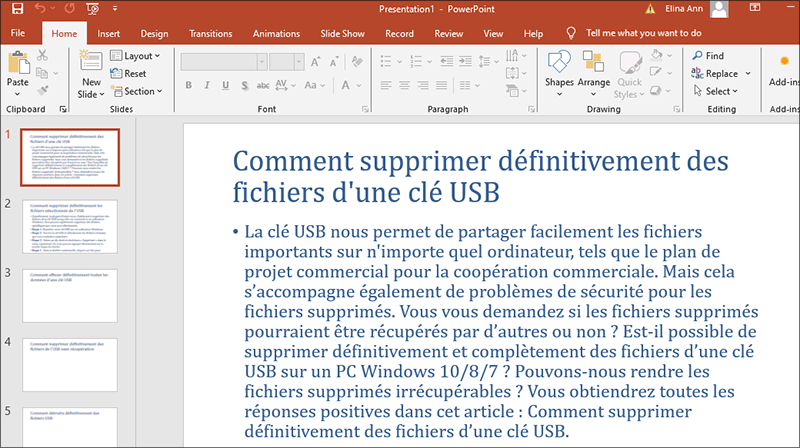Image resolution: width=800 pixels, height=448 pixels.
Task: Open the Line Spacing icon
Action: tap(484, 62)
